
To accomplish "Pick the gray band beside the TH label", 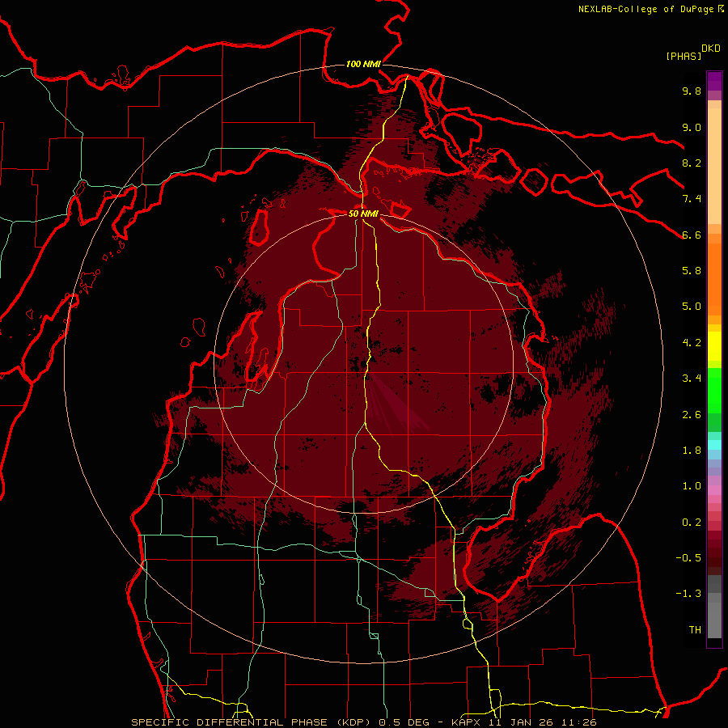I will tap(714, 620).
